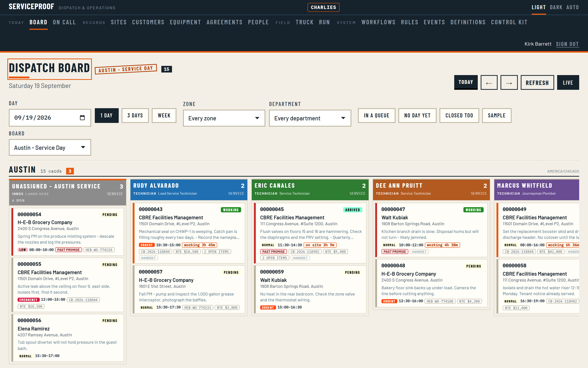Click the ServiceProof logo
Image resolution: width=588 pixels, height=368 pixels.
[32, 6]
